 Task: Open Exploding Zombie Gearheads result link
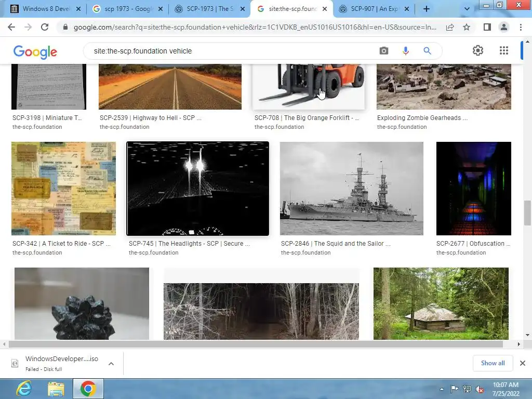pos(422,118)
